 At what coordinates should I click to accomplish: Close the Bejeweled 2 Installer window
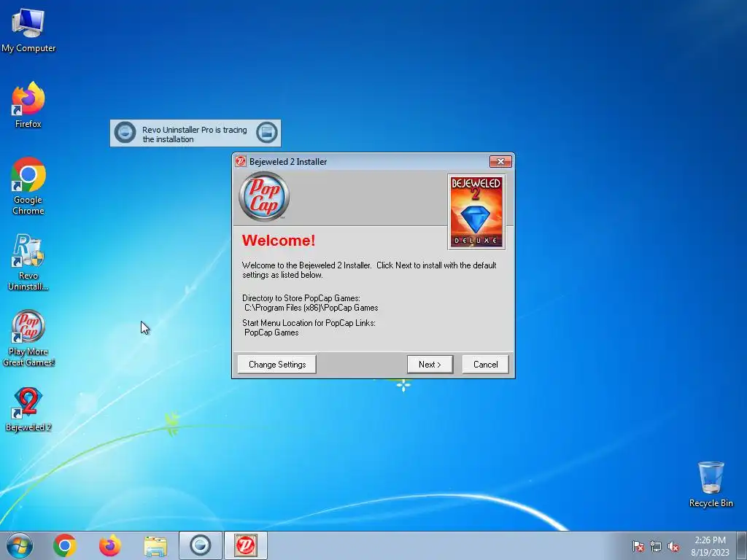tap(500, 161)
